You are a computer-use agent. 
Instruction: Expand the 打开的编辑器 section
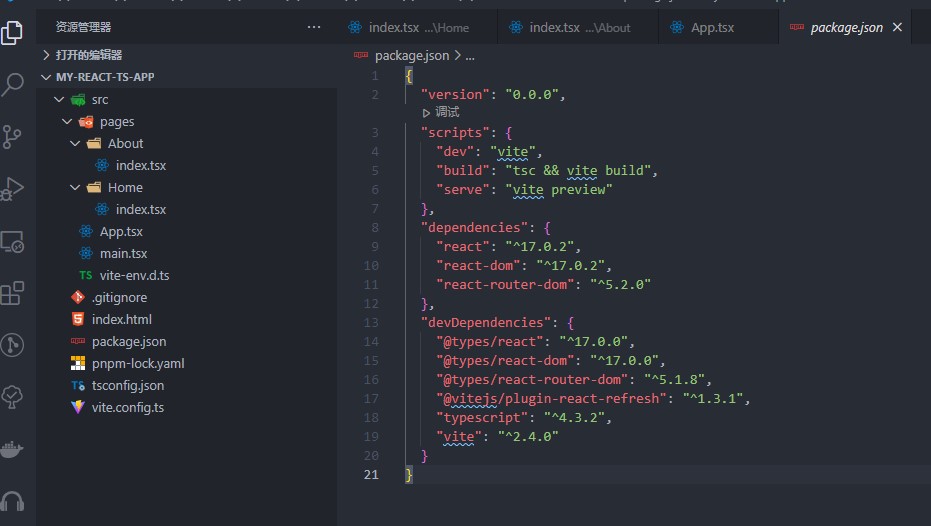pyautogui.click(x=88, y=55)
